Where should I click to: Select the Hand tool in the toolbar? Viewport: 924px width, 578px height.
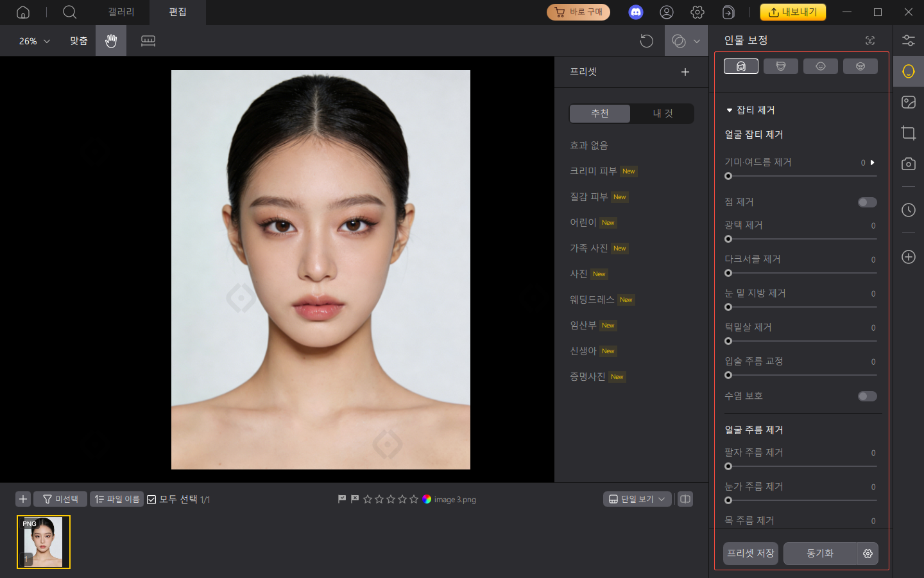point(110,40)
